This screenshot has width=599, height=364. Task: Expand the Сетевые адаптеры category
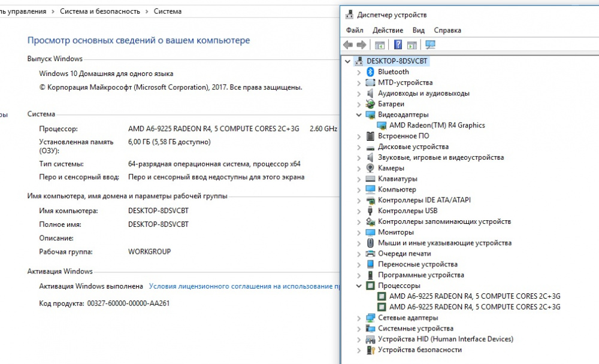359,318
